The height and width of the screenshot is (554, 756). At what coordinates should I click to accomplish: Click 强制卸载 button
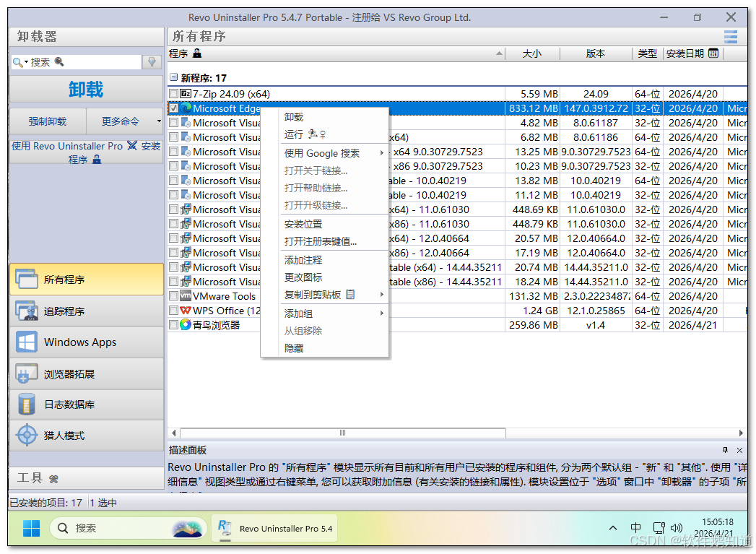[x=48, y=121]
